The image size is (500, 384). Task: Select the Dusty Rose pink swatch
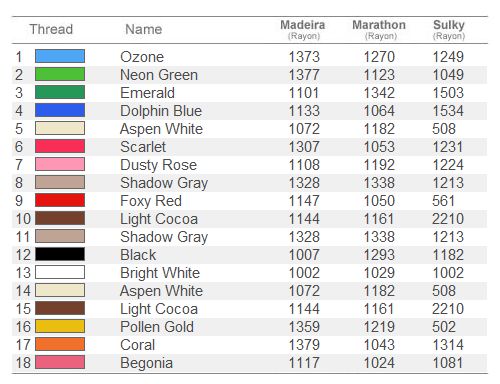point(60,164)
